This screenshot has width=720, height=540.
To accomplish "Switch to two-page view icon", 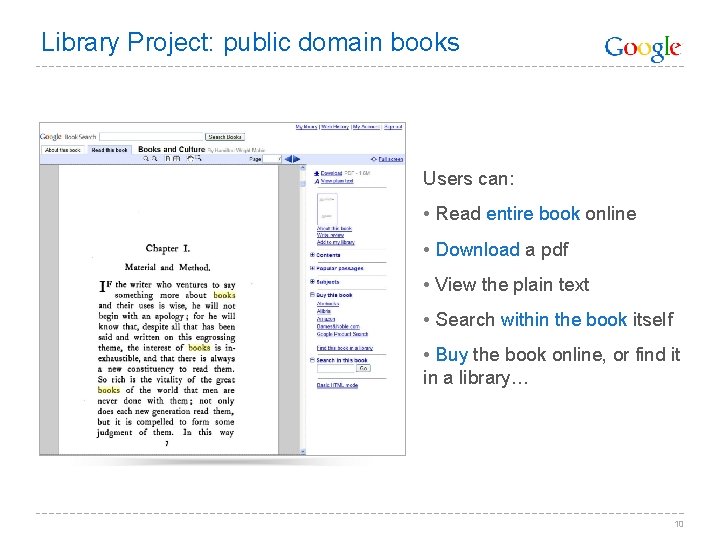I will click(176, 159).
